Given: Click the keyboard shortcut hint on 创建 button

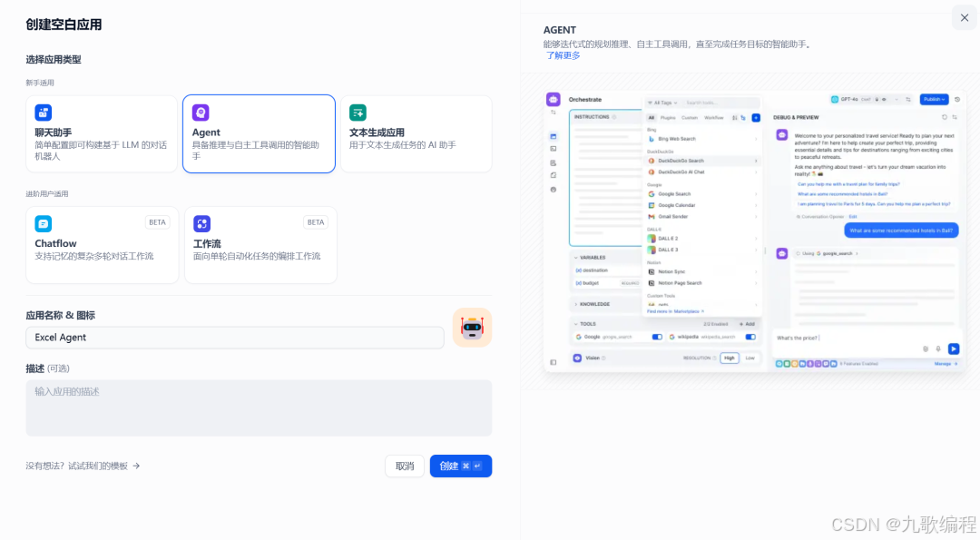Looking at the screenshot, I should (x=472, y=466).
